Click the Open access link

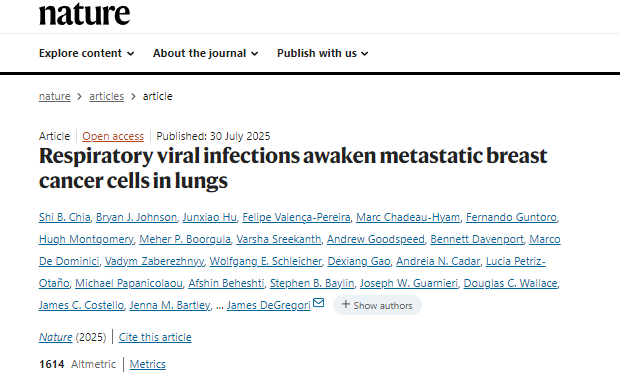[113, 136]
